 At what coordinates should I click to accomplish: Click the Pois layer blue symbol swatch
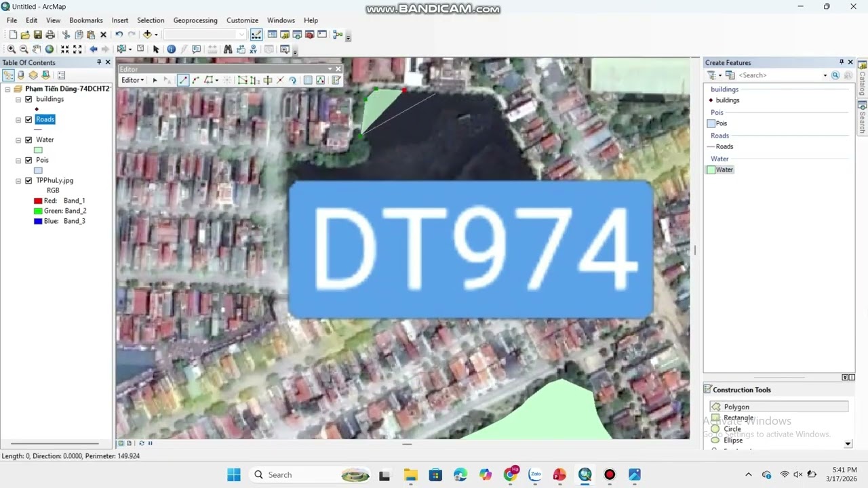point(38,170)
